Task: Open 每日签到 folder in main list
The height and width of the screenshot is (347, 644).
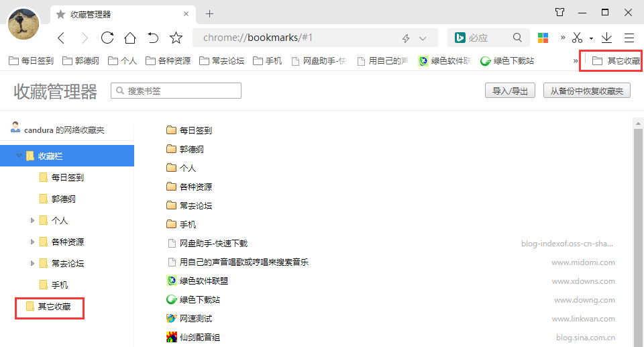Action: click(189, 130)
